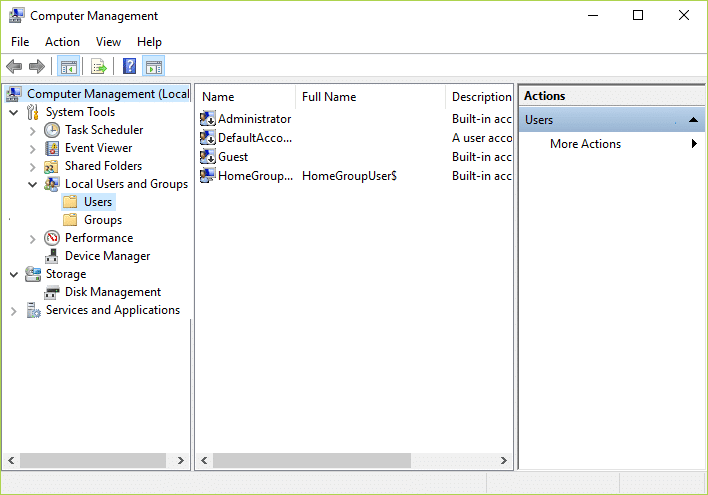Expand the Task Scheduler tree node

coord(33,130)
